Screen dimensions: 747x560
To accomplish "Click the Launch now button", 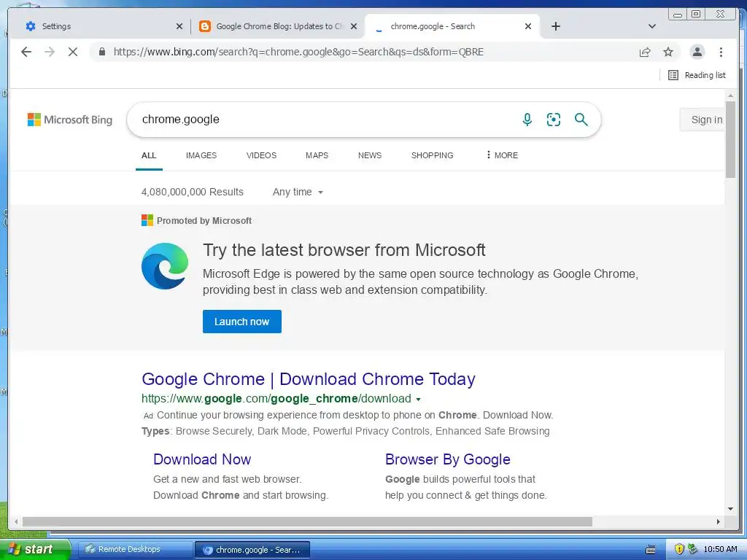I will [242, 322].
